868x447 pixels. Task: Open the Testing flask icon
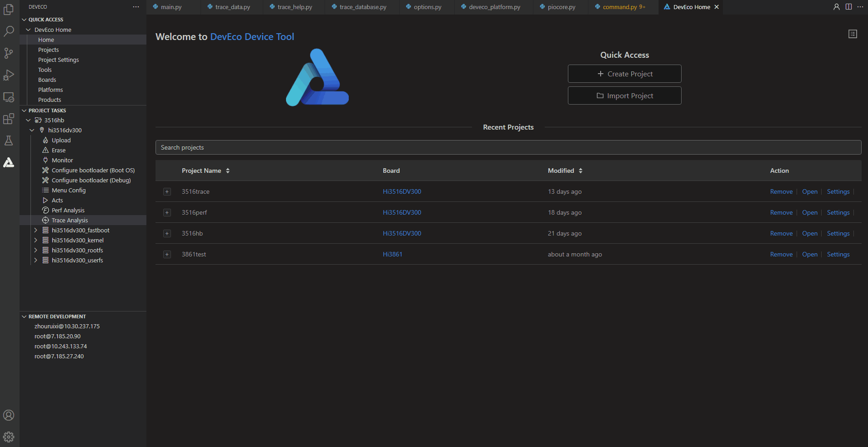9,141
